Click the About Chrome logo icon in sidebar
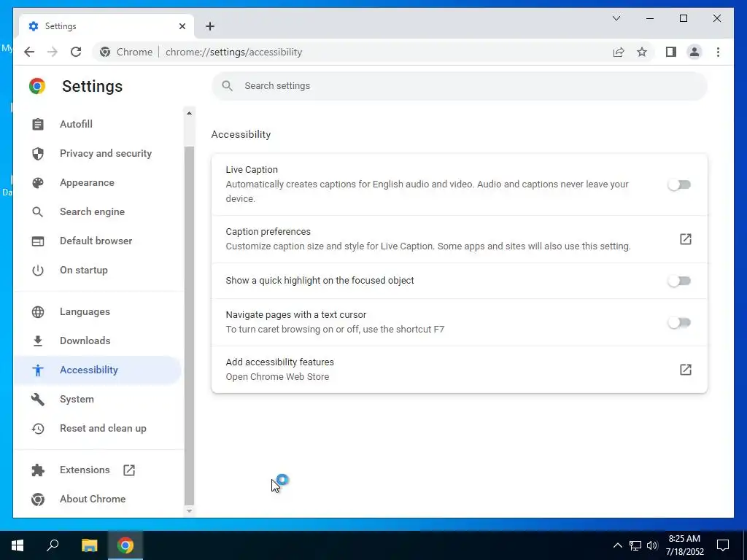 38,499
